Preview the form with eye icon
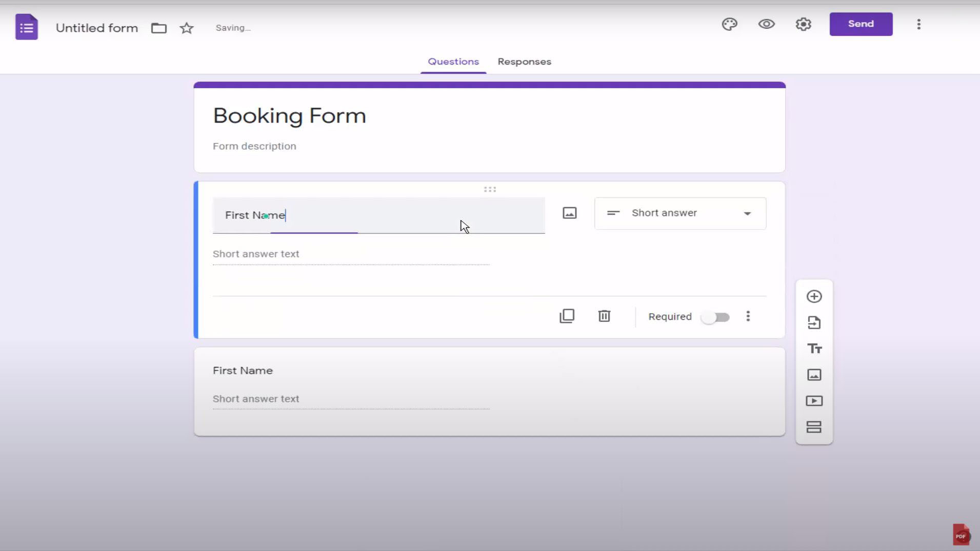 pyautogui.click(x=766, y=24)
